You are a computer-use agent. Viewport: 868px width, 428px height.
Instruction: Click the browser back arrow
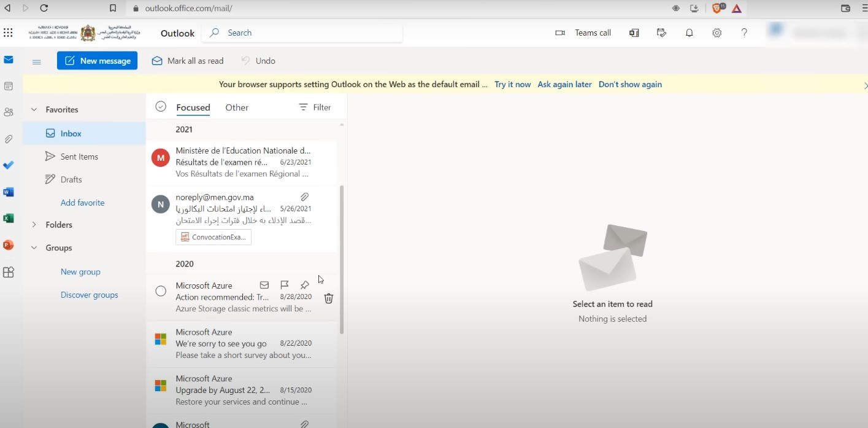click(7, 8)
